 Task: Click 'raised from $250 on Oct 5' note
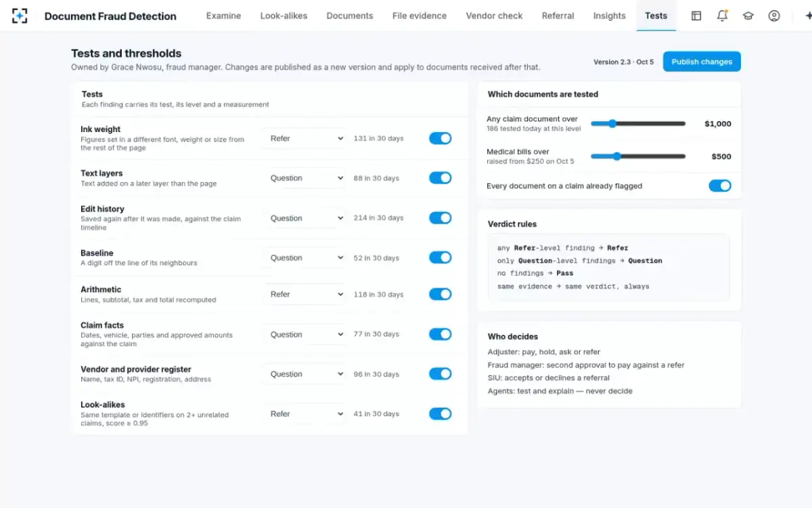point(531,161)
